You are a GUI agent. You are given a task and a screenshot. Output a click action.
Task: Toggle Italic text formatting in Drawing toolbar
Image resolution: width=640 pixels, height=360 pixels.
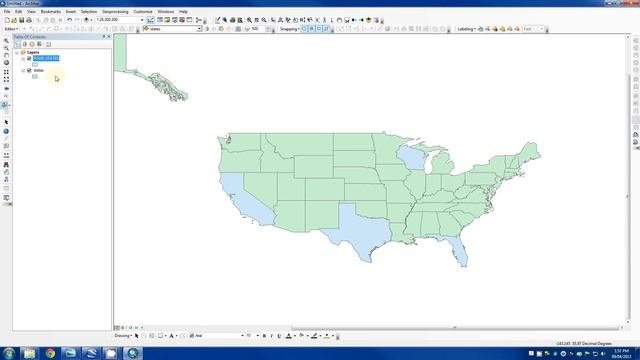coord(271,336)
